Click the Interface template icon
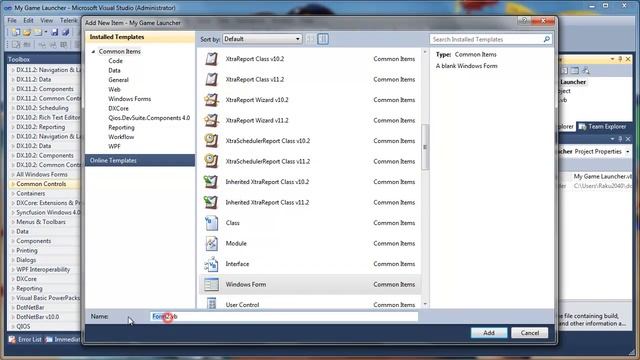The width and height of the screenshot is (640, 360). (x=211, y=264)
